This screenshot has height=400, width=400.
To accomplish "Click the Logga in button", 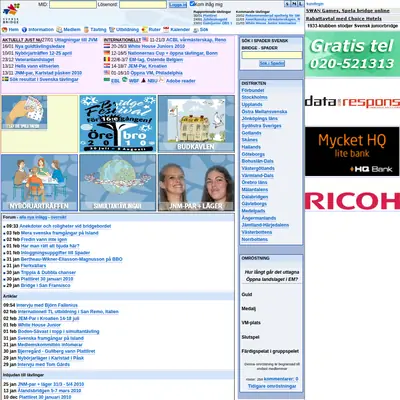I will pos(178,5).
